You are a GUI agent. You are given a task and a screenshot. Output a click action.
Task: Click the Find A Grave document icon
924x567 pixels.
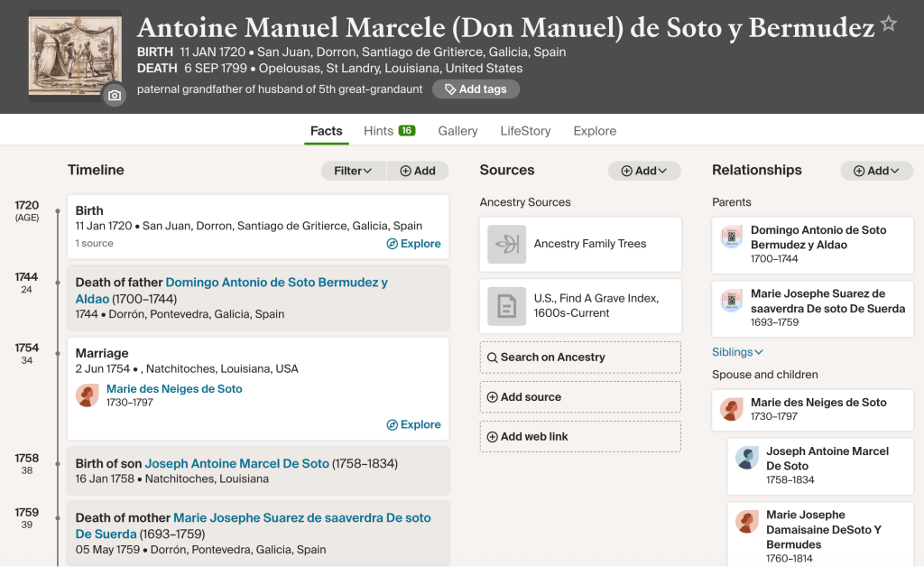click(506, 306)
